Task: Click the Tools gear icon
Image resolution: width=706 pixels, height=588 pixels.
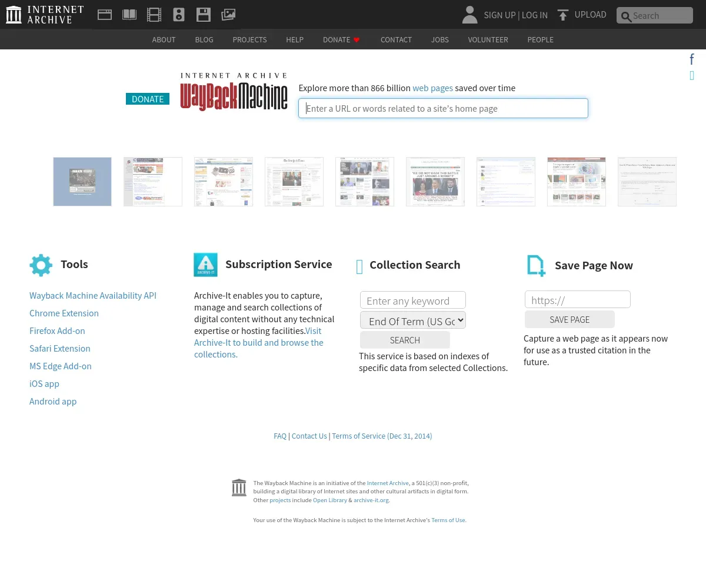Action: tap(41, 265)
